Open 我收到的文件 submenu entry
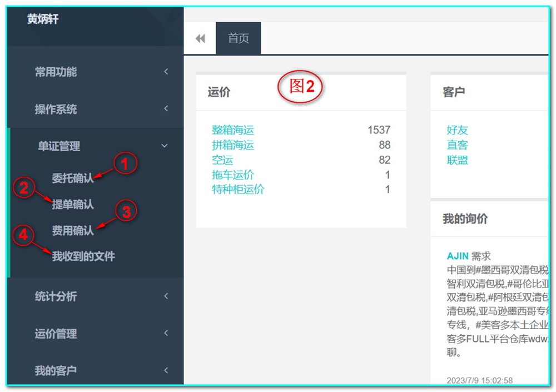Screen dimensions: 556x392 pos(83,256)
